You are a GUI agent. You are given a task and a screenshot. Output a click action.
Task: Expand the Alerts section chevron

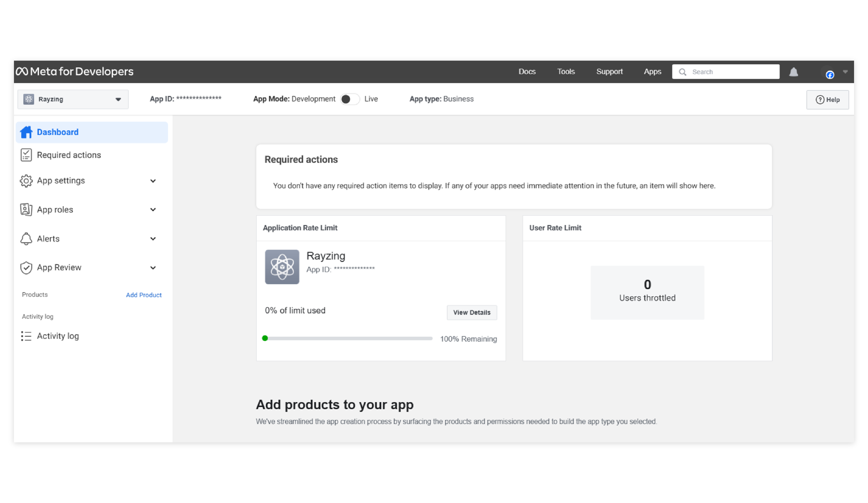pyautogui.click(x=153, y=238)
